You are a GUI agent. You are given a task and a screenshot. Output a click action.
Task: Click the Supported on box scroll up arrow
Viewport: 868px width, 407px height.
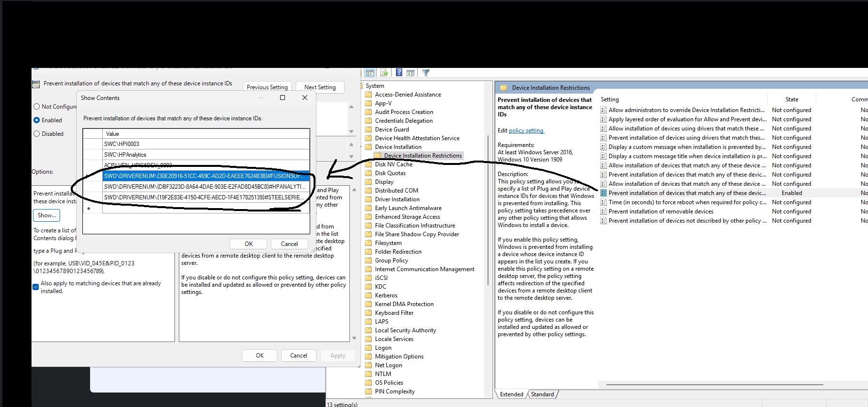click(x=351, y=145)
